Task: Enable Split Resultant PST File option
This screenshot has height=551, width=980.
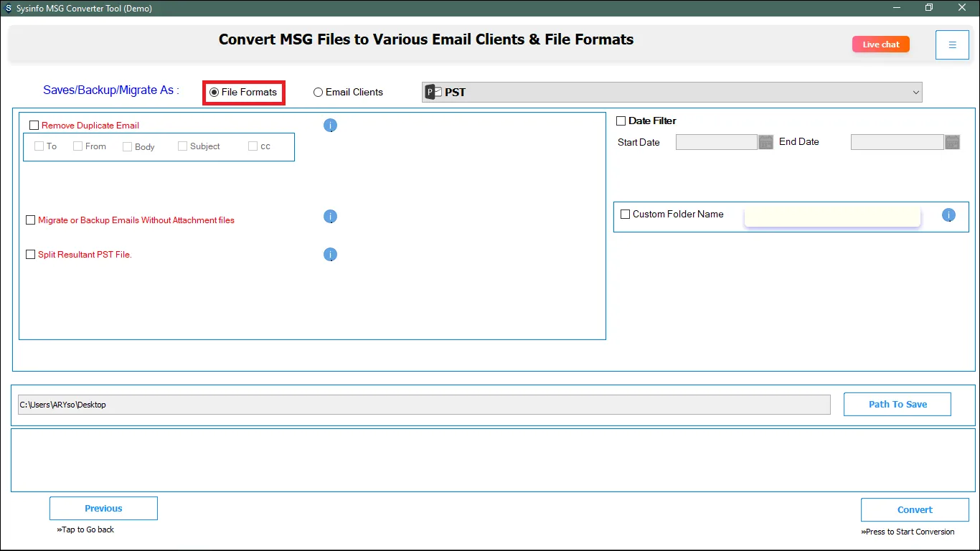Action: pyautogui.click(x=30, y=255)
